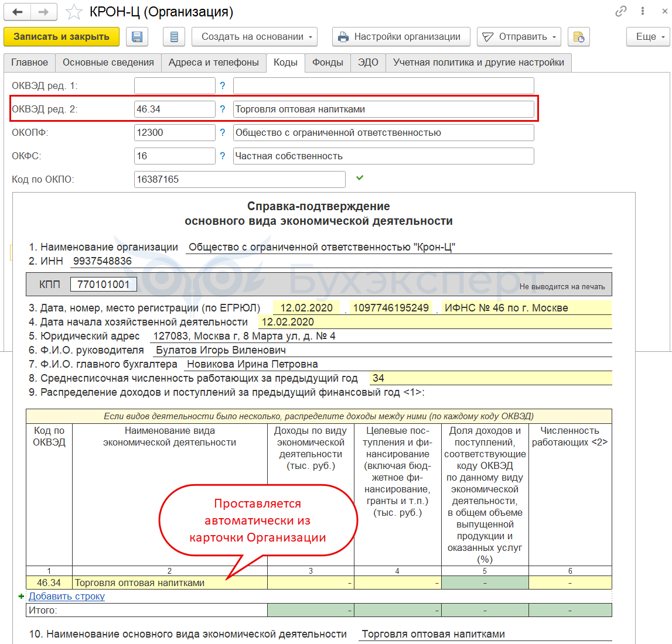This screenshot has width=672, height=644.
Task: Expand the Создать на основании dropdown
Action: (255, 37)
